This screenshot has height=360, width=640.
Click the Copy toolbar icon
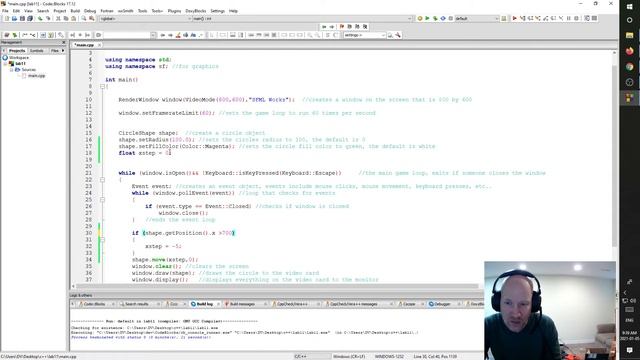(66, 19)
